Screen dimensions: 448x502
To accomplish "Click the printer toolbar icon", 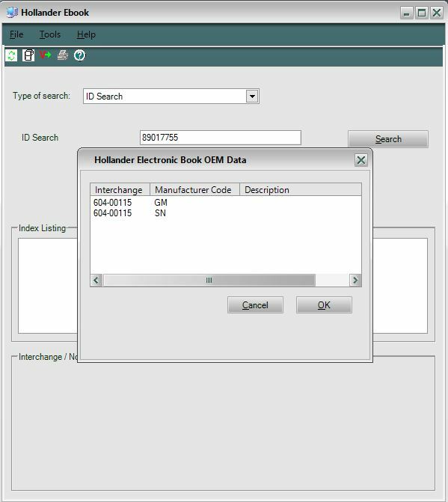I will [63, 55].
